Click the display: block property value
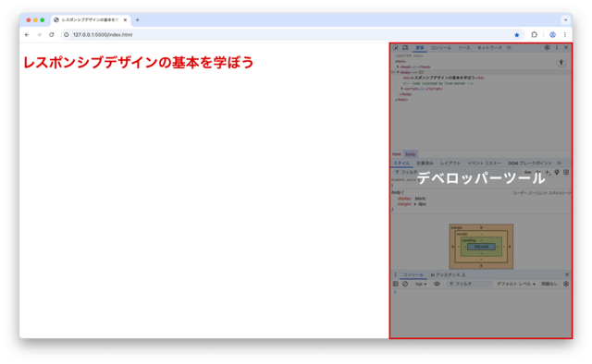The width and height of the screenshot is (592, 364). [x=420, y=199]
